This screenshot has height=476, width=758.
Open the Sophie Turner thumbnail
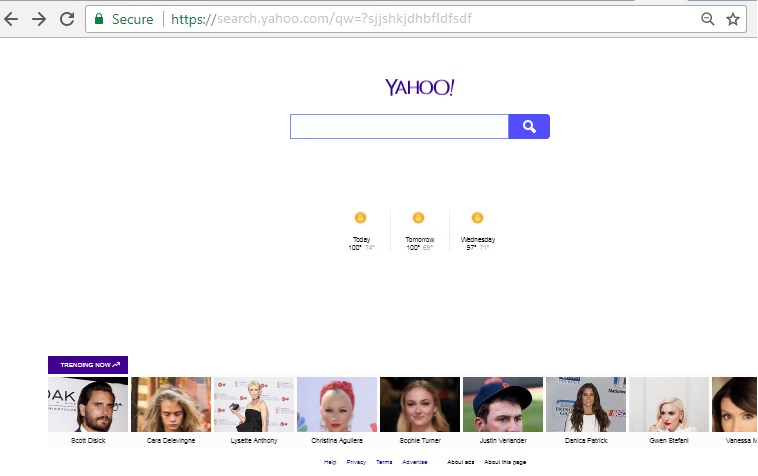tap(420, 404)
